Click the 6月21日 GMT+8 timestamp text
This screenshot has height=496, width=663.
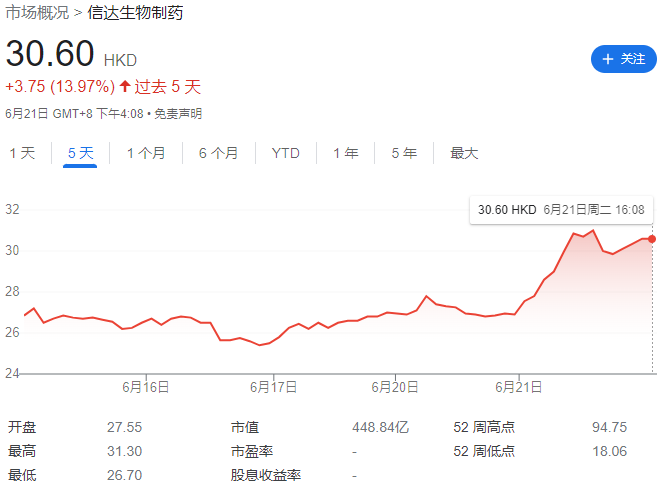pyautogui.click(x=74, y=114)
